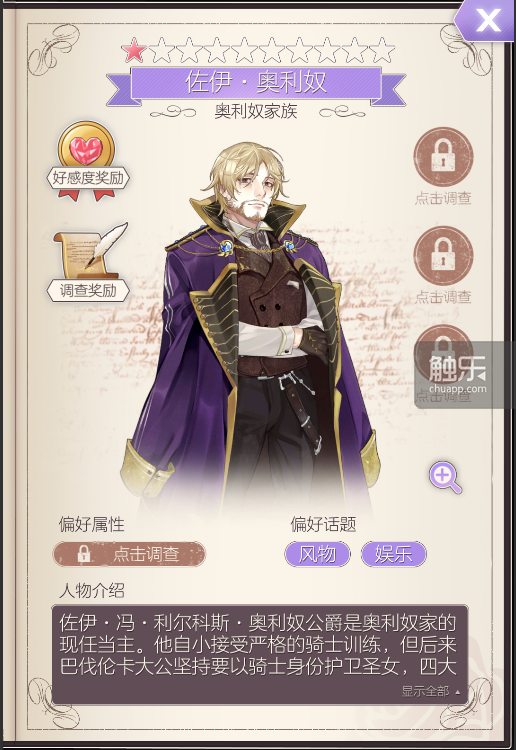Screen dimensions: 516x750
Task: Click the 奥利奴家族 family label
Action: (256, 111)
